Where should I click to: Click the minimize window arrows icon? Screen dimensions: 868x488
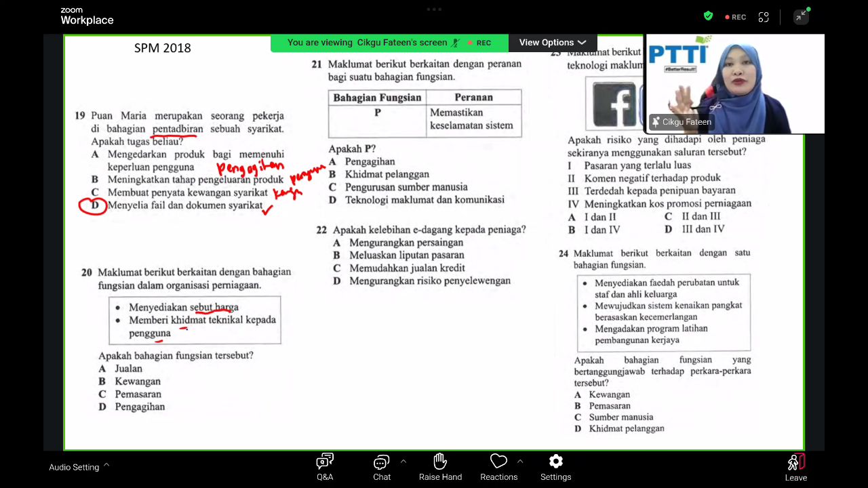point(802,16)
